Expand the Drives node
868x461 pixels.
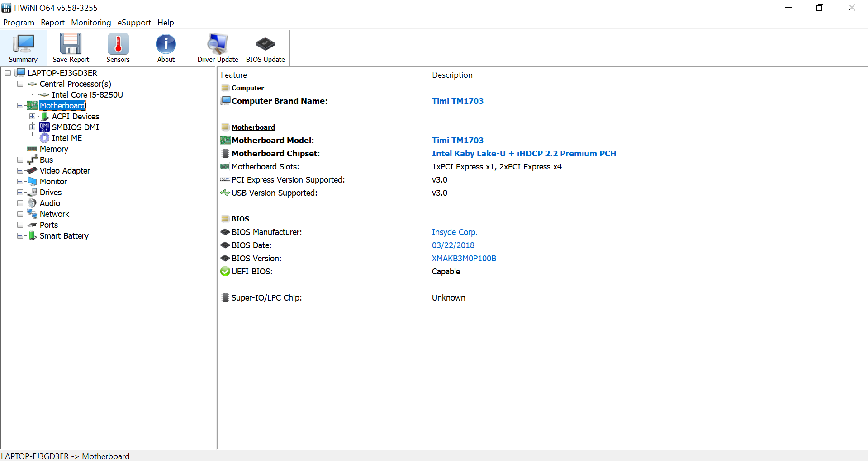tap(20, 193)
